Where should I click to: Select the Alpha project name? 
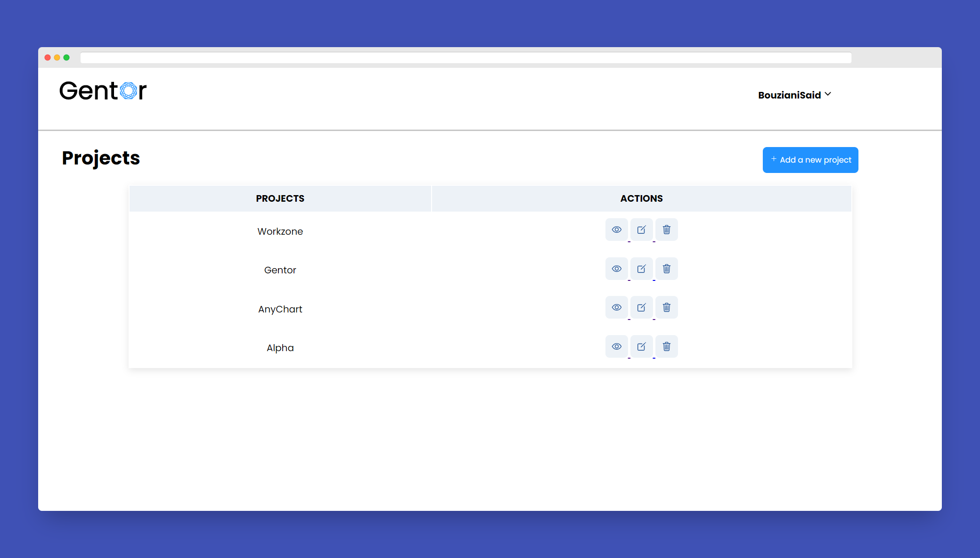coord(280,348)
